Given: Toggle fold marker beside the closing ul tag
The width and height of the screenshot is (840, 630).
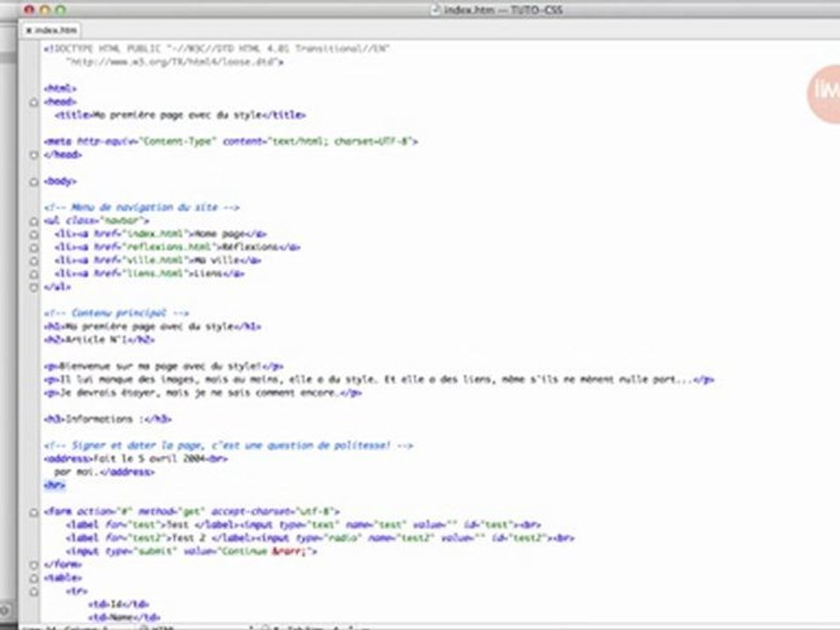Looking at the screenshot, I should pos(34,287).
